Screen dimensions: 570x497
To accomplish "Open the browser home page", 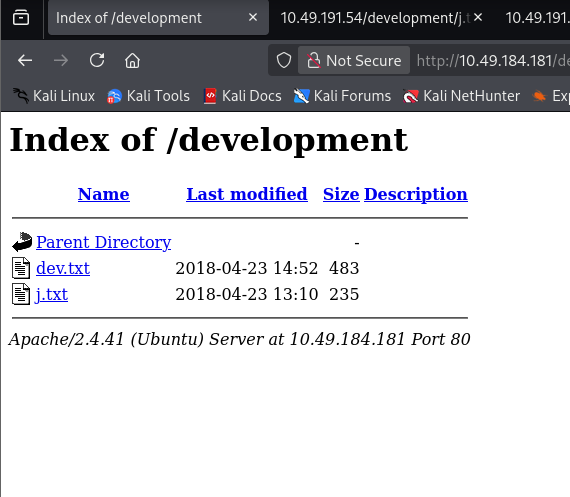I will (132, 60).
